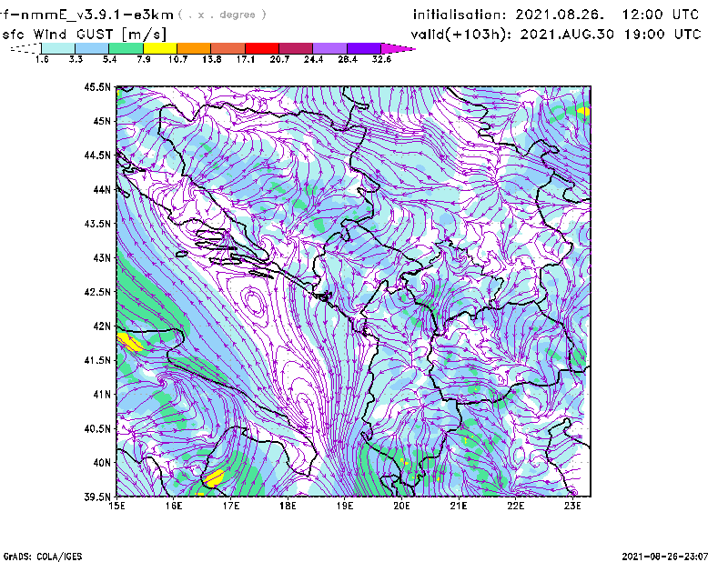Click the gray '( . x . degree )' text
Image resolution: width=728 pixels, height=562 pixels.
pyautogui.click(x=222, y=15)
